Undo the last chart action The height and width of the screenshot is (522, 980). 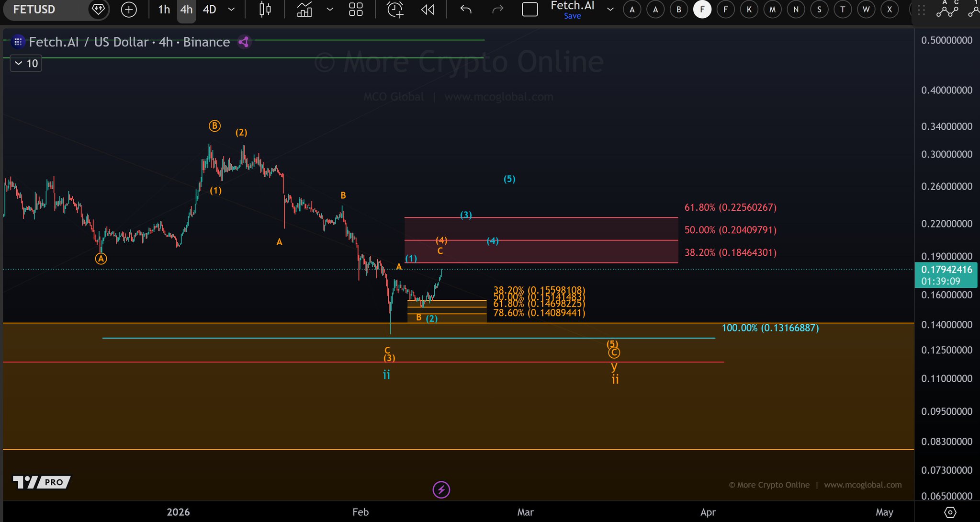(x=465, y=9)
